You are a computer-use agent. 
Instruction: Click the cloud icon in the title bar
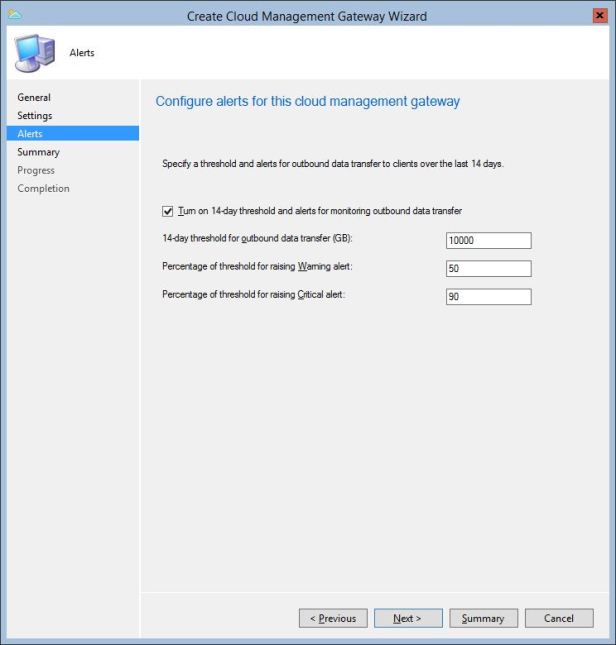coord(15,16)
